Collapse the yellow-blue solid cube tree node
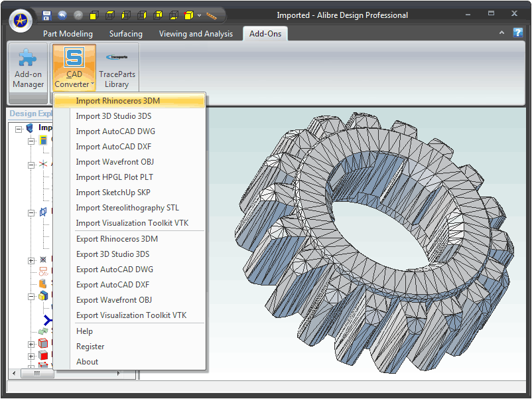Image resolution: width=532 pixels, height=399 pixels. click(x=31, y=297)
